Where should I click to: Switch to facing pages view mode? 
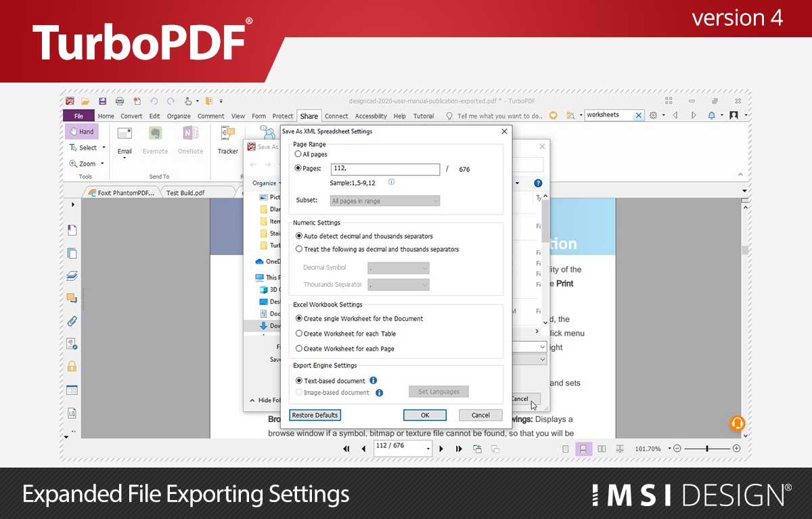(x=602, y=449)
